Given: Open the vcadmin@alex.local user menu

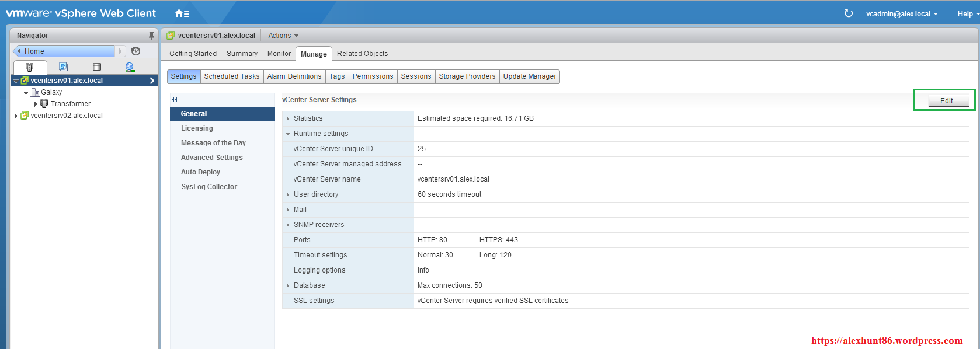Looking at the screenshot, I should pyautogui.click(x=901, y=14).
